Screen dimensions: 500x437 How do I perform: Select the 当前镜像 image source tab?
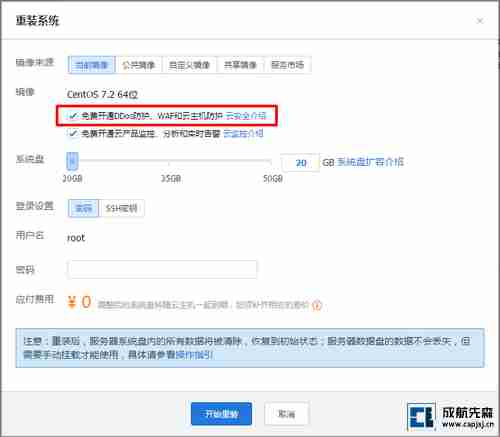click(x=92, y=65)
